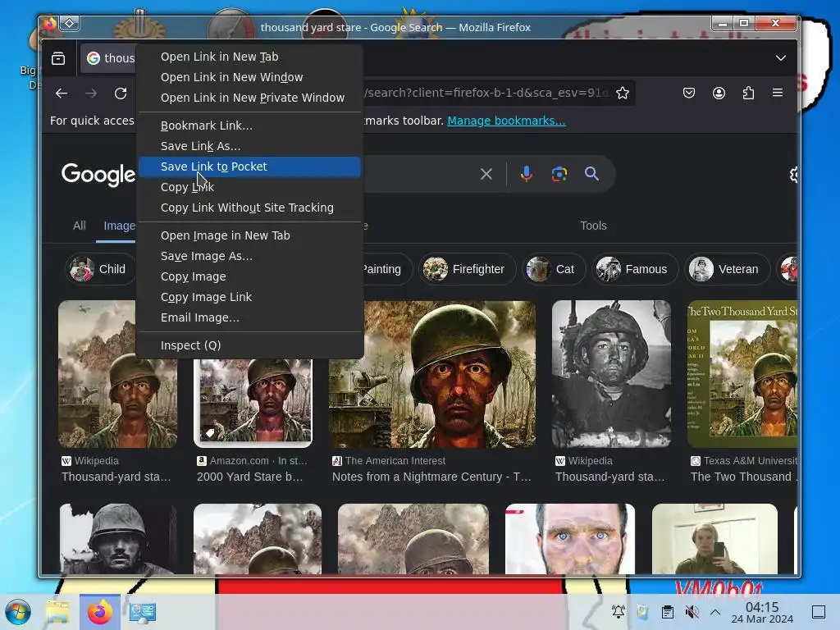Select Save Link As… entry
The width and height of the screenshot is (840, 630).
coord(249,146)
